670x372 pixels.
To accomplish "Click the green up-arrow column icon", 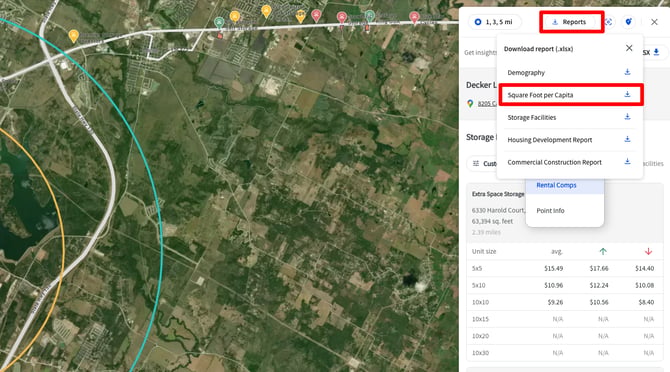I will click(603, 252).
